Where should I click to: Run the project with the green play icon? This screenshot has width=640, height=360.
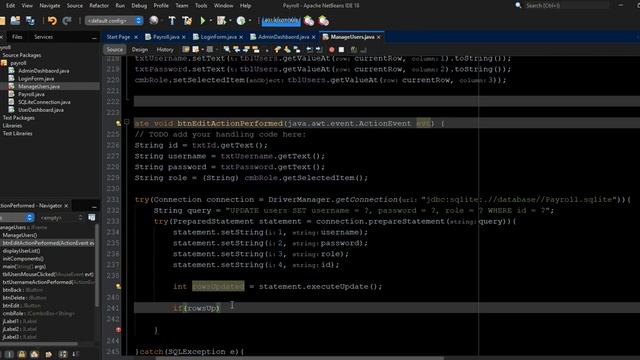point(203,20)
